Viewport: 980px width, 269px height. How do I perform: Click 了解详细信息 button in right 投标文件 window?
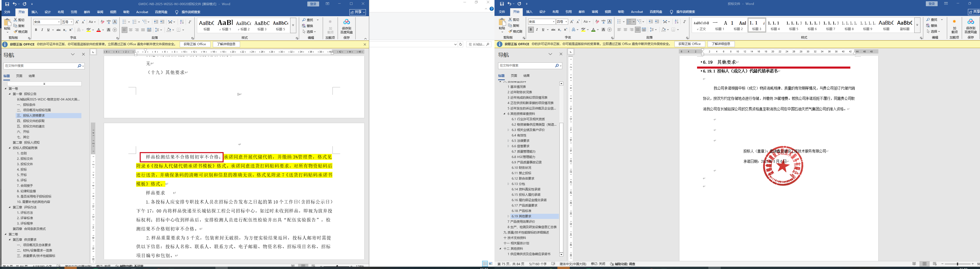click(721, 44)
